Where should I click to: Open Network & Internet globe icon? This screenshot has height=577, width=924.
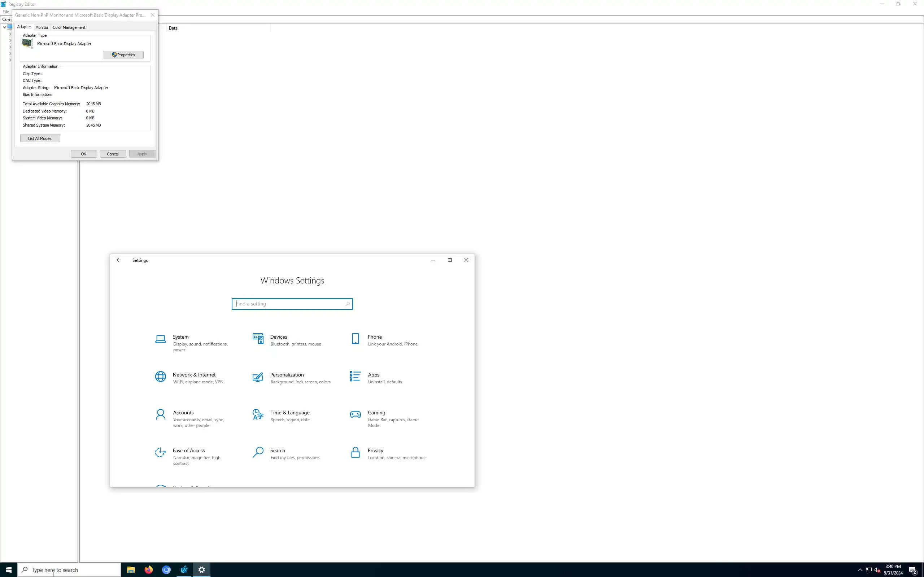(160, 376)
